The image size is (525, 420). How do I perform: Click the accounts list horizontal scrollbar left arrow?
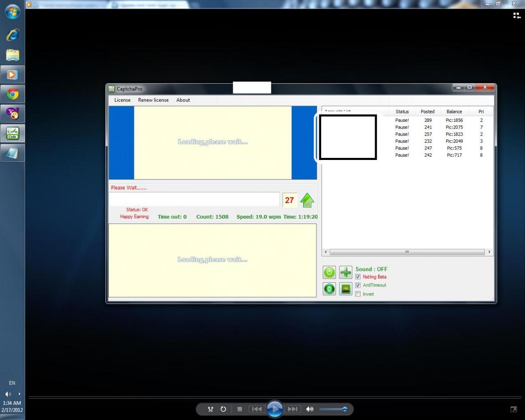click(326, 252)
